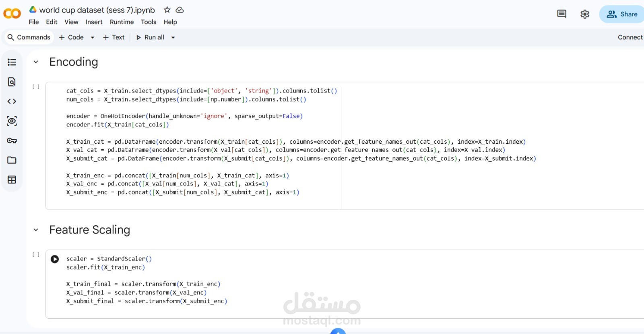Check the cloud save status icon
The height and width of the screenshot is (334, 644).
(x=180, y=10)
